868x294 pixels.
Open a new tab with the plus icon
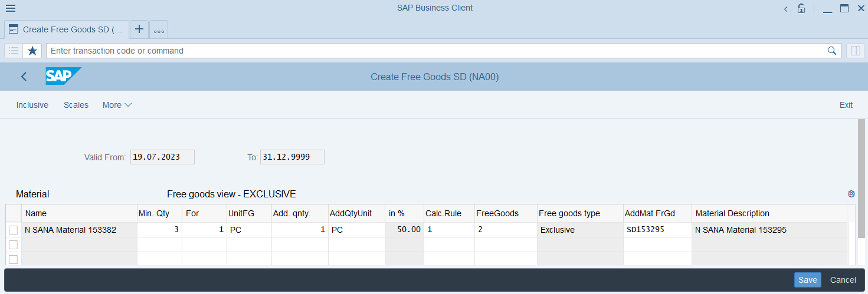pos(139,29)
